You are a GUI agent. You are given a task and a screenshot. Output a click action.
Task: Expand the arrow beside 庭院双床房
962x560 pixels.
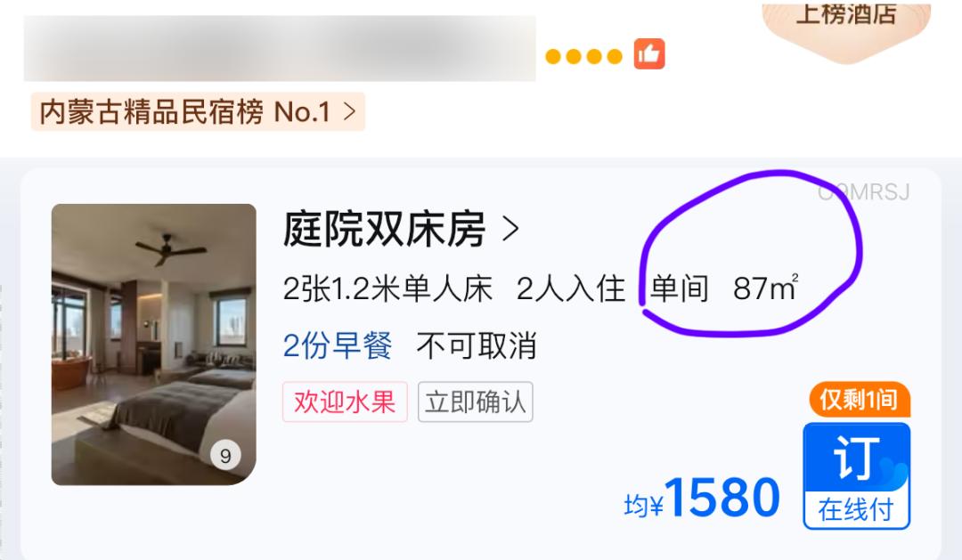point(510,229)
